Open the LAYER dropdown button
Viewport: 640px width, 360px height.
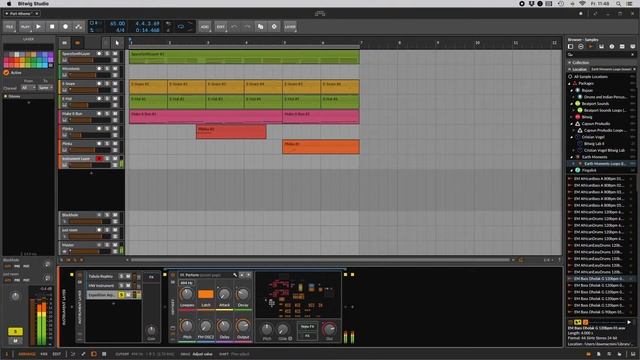coord(290,27)
